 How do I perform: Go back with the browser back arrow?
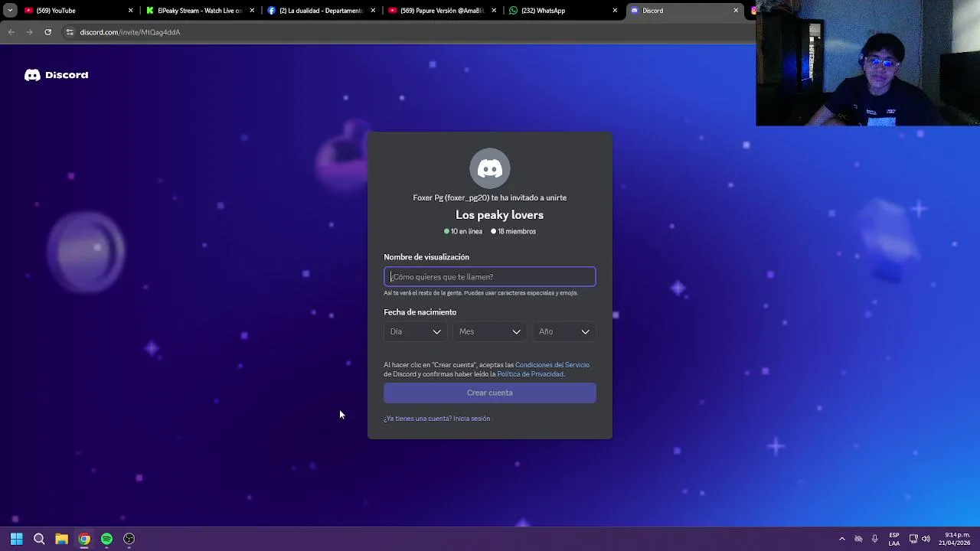point(11,32)
